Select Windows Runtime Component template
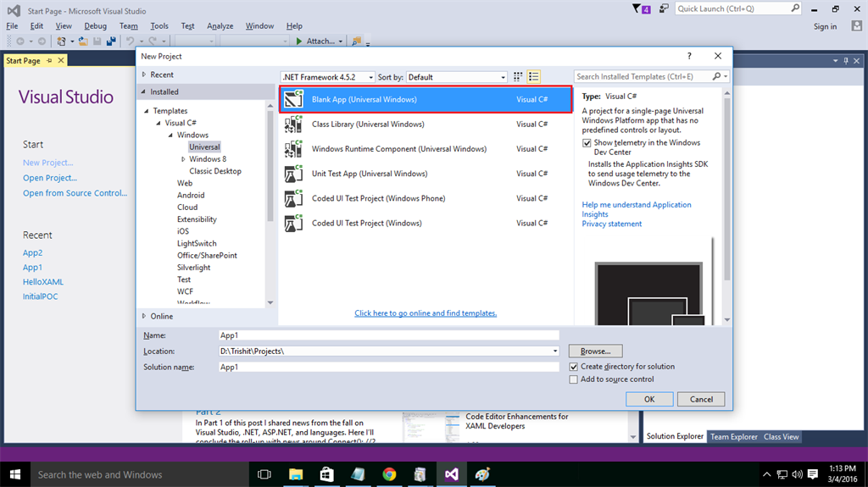The height and width of the screenshot is (487, 868). [x=426, y=149]
